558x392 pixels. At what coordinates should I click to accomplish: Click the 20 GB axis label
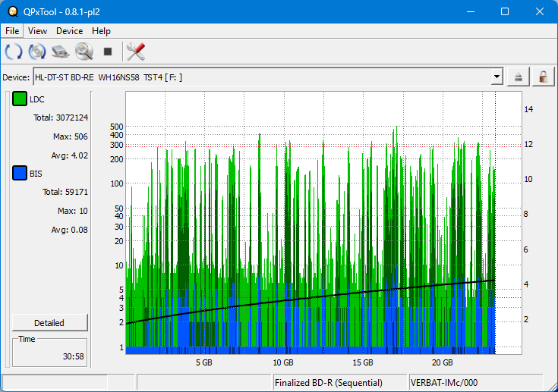click(443, 362)
